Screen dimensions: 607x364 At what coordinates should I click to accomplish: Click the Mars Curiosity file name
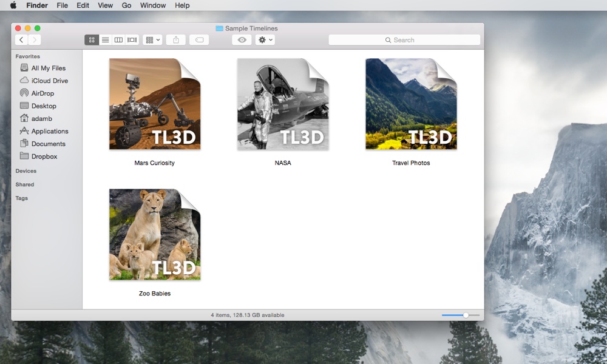point(154,163)
